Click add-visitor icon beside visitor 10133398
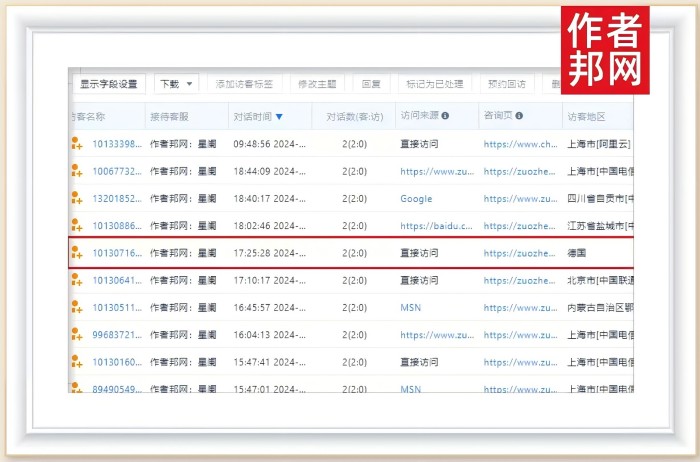The width and height of the screenshot is (700, 462). coord(76,144)
